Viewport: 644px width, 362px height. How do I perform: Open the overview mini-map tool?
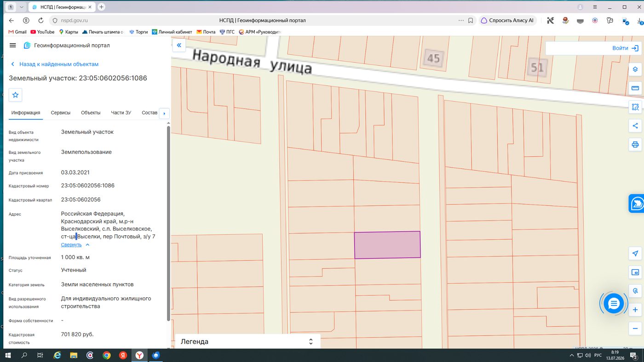point(635,272)
